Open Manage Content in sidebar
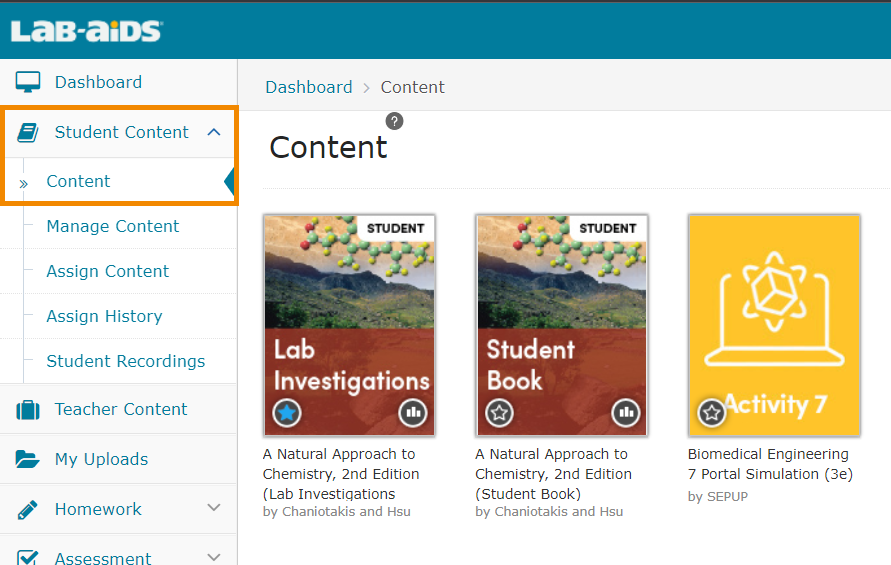891x565 pixels. (112, 226)
